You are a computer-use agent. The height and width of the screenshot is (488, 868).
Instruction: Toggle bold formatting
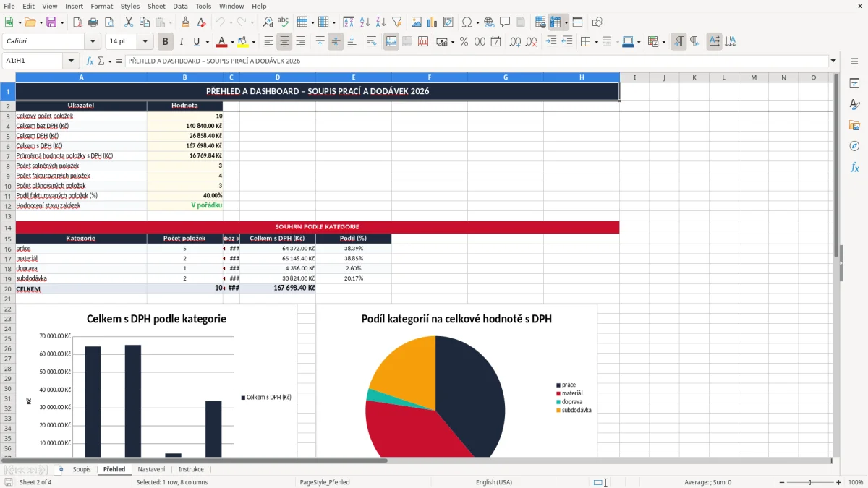point(166,41)
